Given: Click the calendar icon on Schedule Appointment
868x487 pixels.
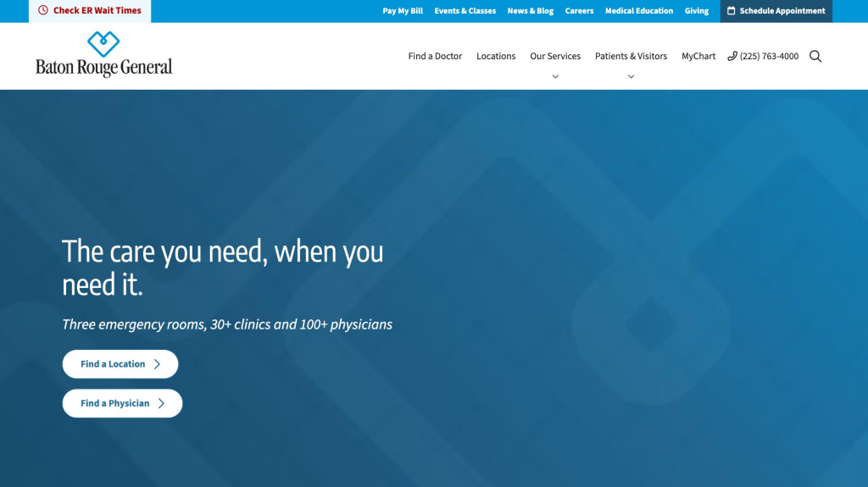Looking at the screenshot, I should pos(732,10).
